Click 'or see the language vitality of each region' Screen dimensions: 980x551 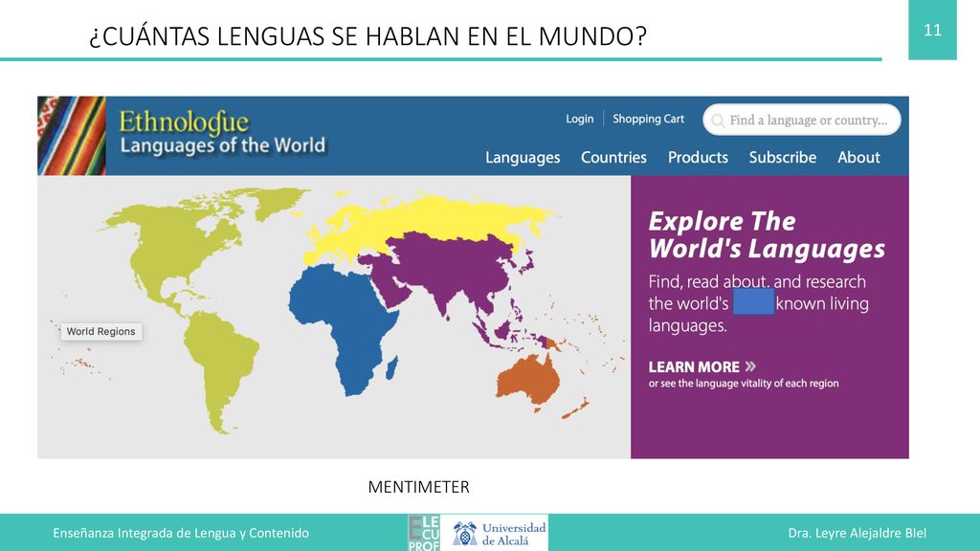pyautogui.click(x=743, y=384)
